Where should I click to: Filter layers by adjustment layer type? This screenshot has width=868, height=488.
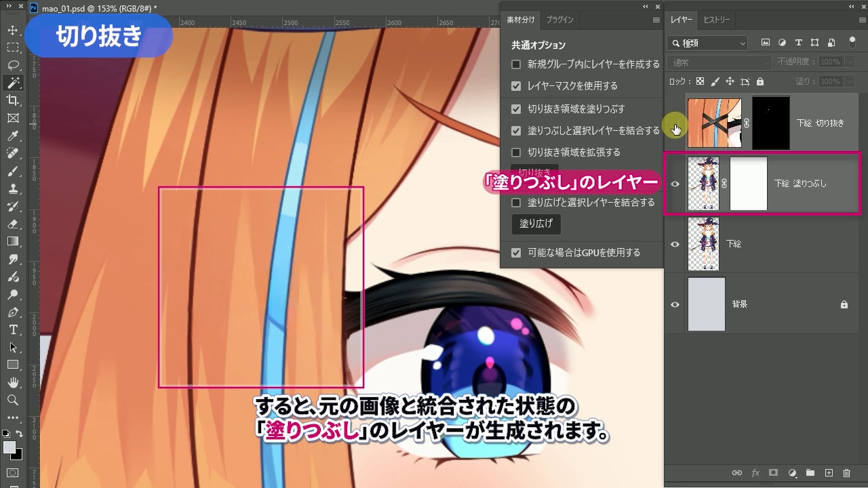[782, 43]
